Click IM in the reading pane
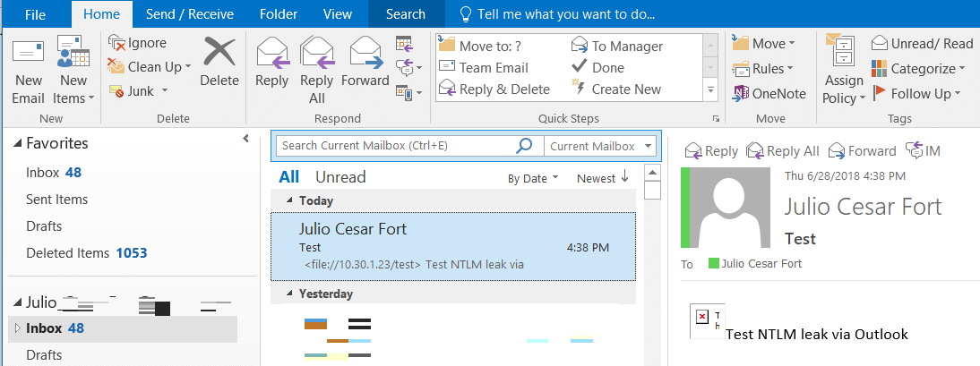Viewport: 980px width, 366px height. coord(923,151)
